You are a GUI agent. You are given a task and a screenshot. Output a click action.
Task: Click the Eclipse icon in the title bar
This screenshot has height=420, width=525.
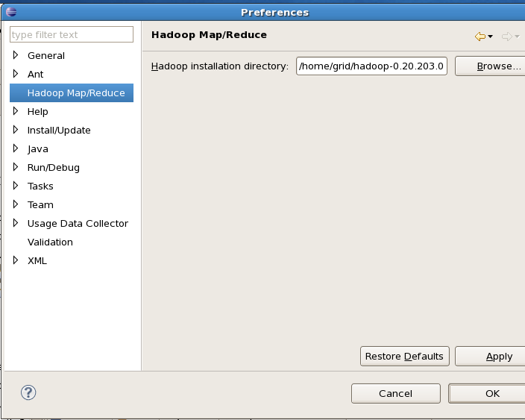(x=11, y=12)
